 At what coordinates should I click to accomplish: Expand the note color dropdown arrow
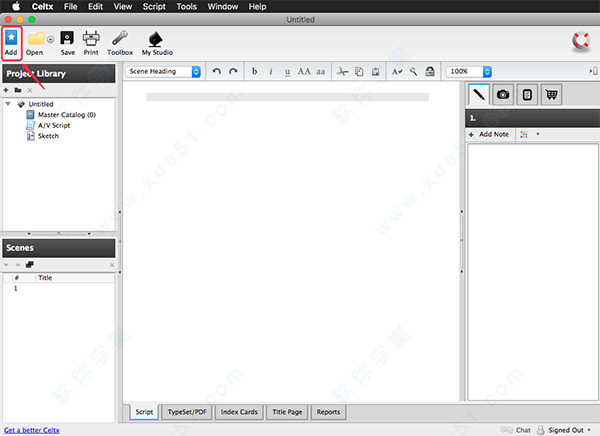click(538, 134)
